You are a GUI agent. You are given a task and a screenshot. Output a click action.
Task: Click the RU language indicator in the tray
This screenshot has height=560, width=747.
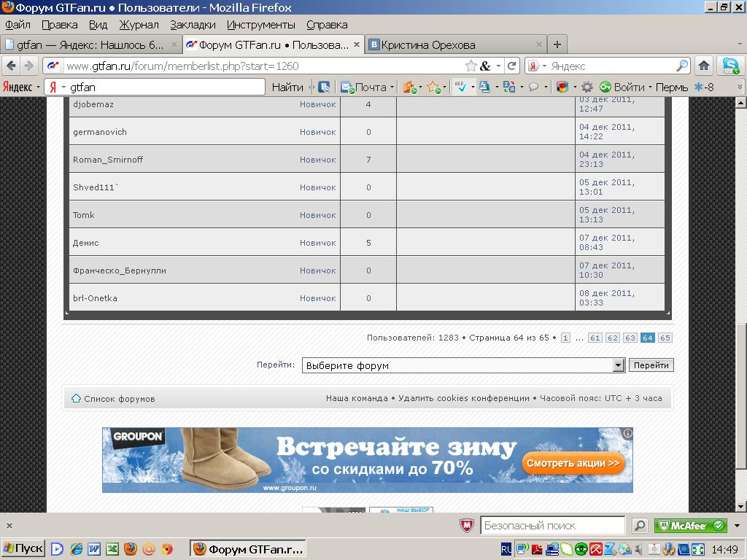point(506,550)
